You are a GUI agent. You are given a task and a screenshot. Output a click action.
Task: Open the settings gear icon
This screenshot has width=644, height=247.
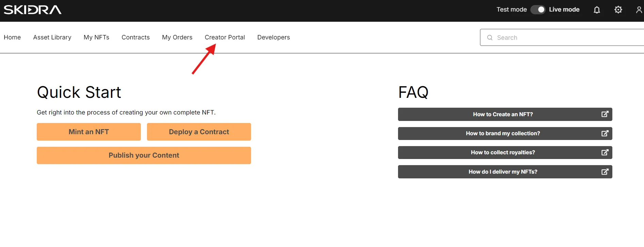618,10
